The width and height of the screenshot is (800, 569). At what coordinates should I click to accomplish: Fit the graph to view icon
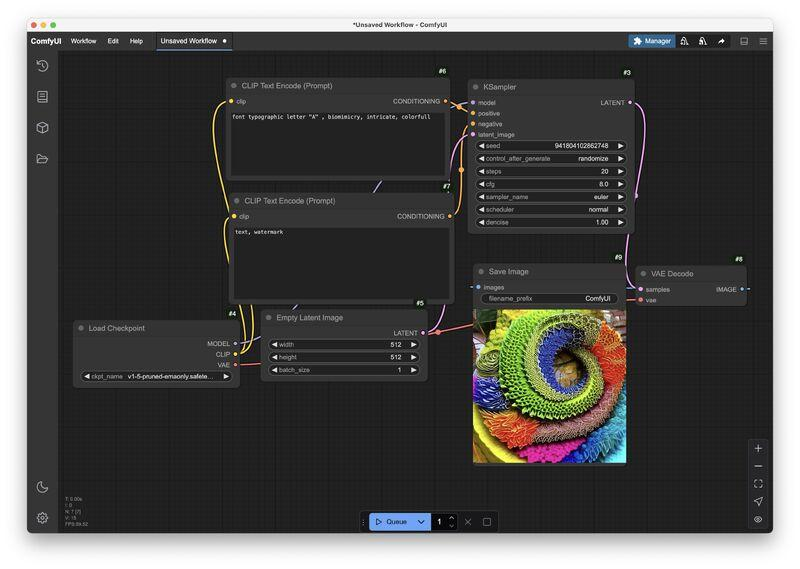pyautogui.click(x=758, y=484)
